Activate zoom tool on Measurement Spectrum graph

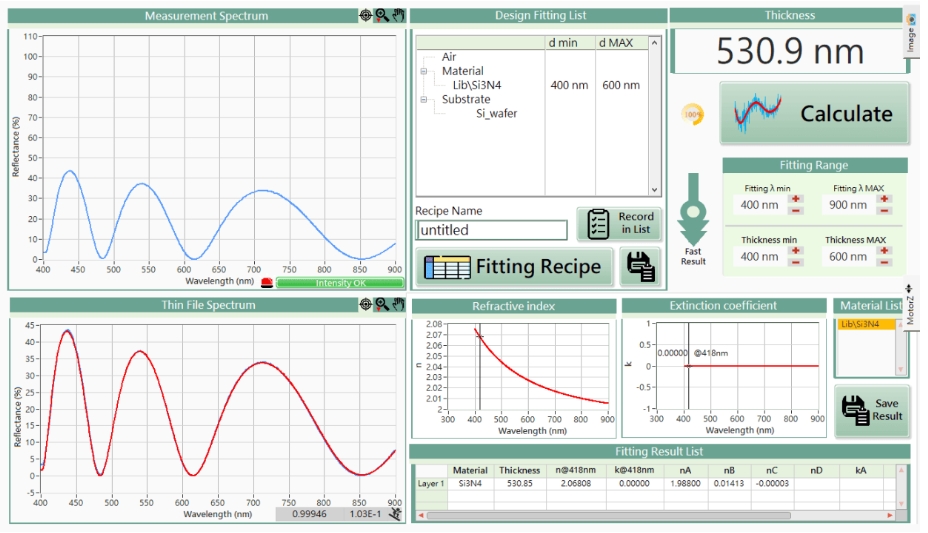click(x=381, y=16)
